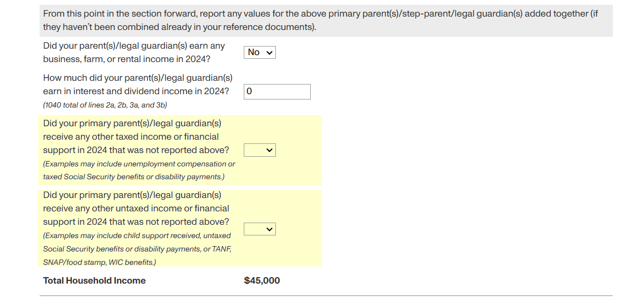The width and height of the screenshot is (644, 305).
Task: Click the child support received examples hint
Action: [x=137, y=235]
